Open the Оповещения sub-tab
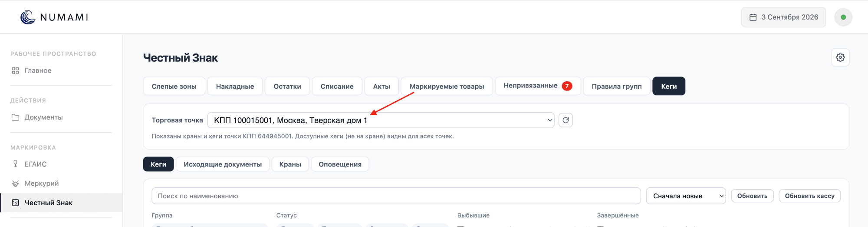Image resolution: width=868 pixels, height=227 pixels. pyautogui.click(x=340, y=164)
